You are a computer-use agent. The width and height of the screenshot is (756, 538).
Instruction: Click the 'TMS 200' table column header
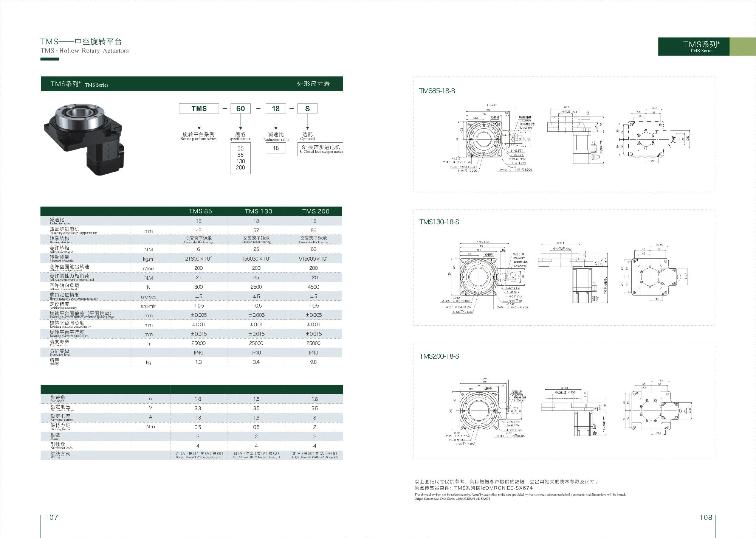tap(316, 211)
